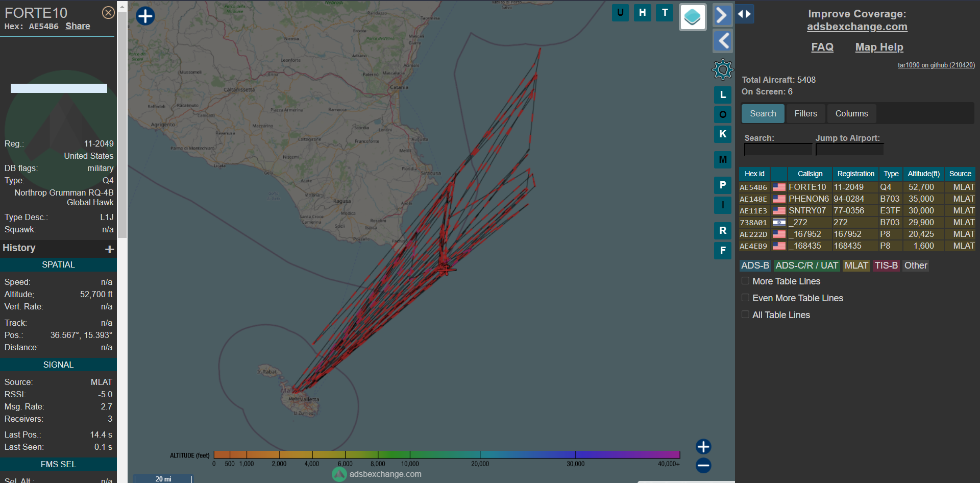Sort table by Type column
This screenshot has height=483, width=980.
coord(891,174)
